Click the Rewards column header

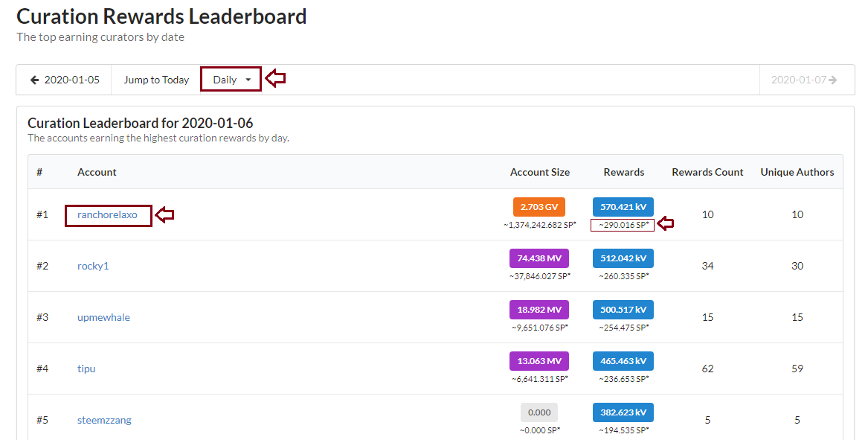pos(624,172)
